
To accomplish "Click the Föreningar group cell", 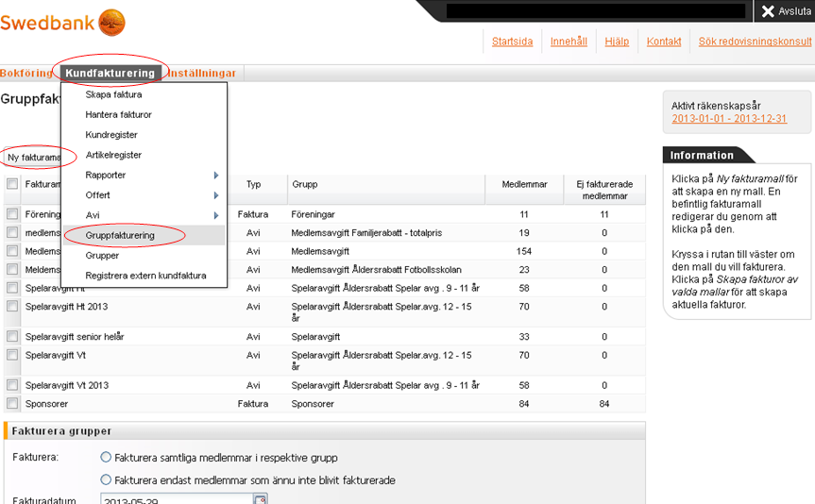I will (313, 214).
